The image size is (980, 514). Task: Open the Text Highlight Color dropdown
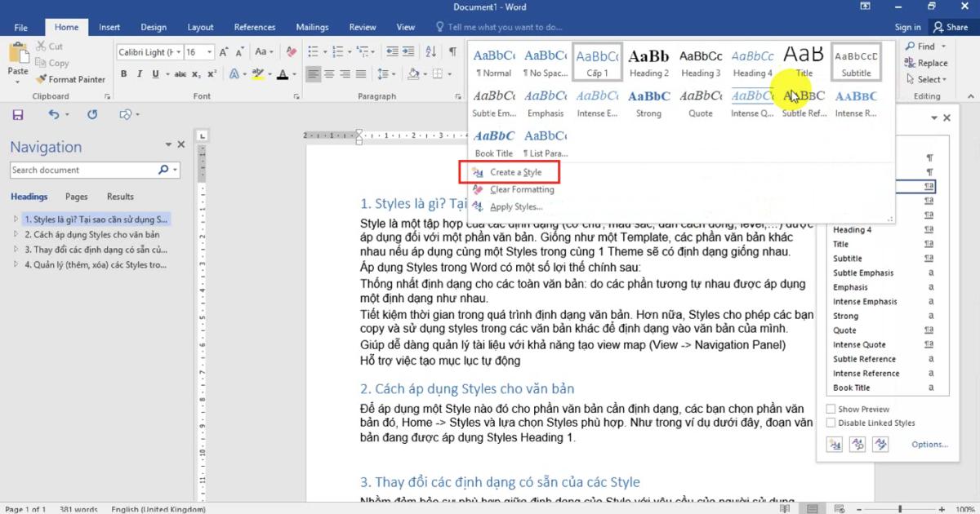pos(269,73)
